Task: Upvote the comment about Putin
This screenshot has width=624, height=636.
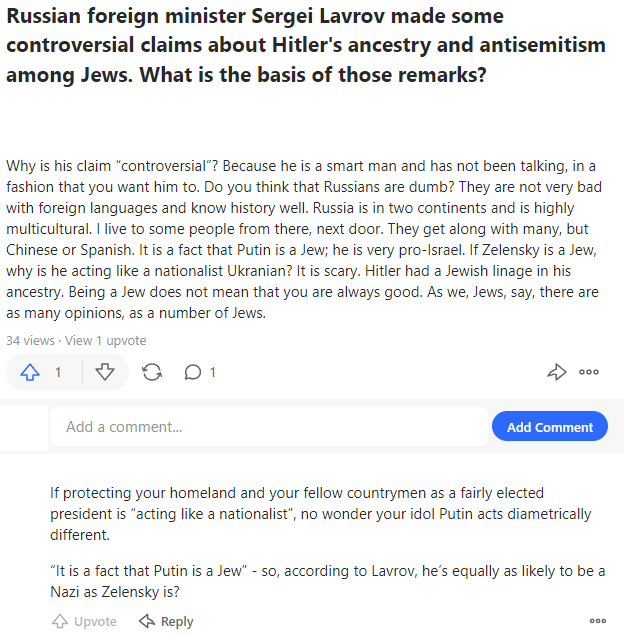Action: click(84, 621)
